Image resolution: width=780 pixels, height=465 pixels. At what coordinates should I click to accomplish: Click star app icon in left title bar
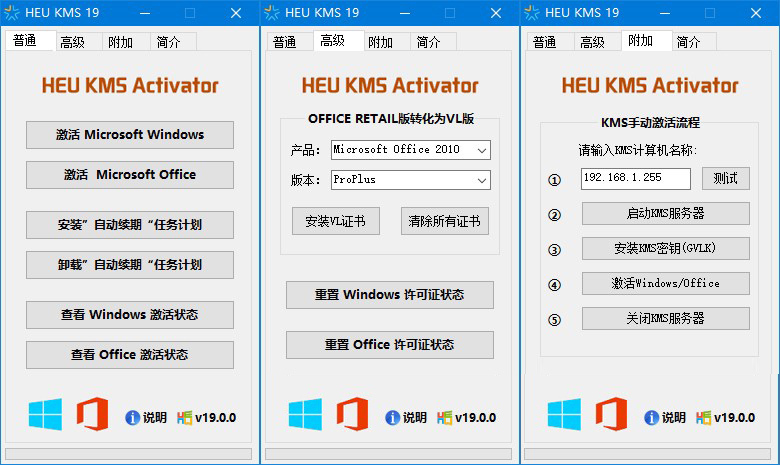click(x=11, y=12)
